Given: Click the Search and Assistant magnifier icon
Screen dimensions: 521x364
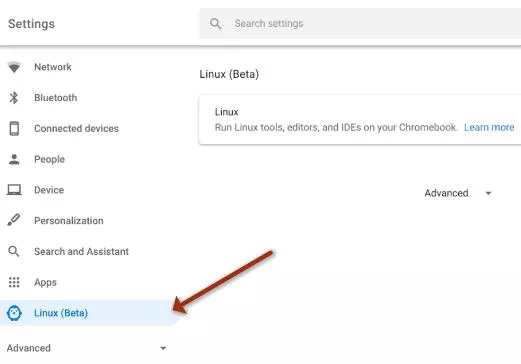Looking at the screenshot, I should pyautogui.click(x=14, y=251).
